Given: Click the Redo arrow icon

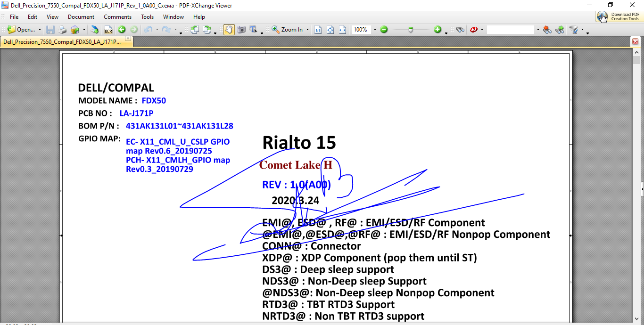Looking at the screenshot, I should tap(166, 30).
